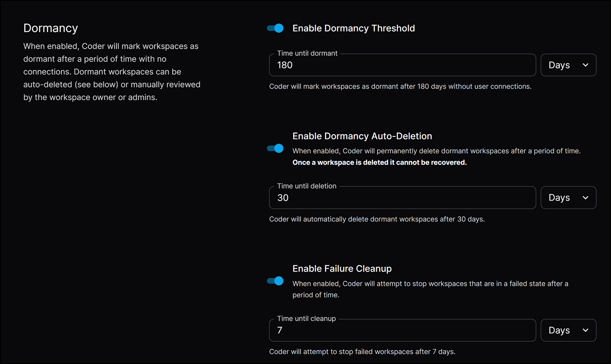Click the Dormancy section heading
The height and width of the screenshot is (364, 611).
50,28
